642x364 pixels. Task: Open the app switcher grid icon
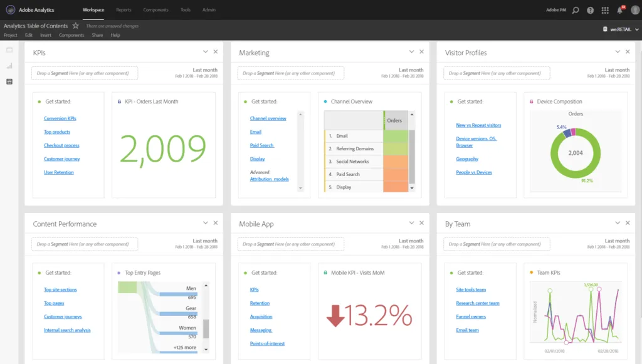click(x=605, y=10)
